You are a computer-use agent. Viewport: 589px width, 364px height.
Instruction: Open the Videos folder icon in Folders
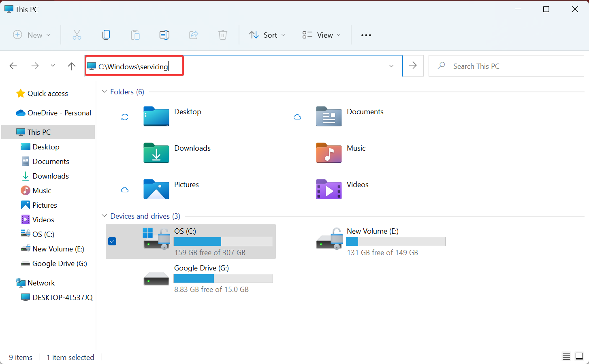329,189
